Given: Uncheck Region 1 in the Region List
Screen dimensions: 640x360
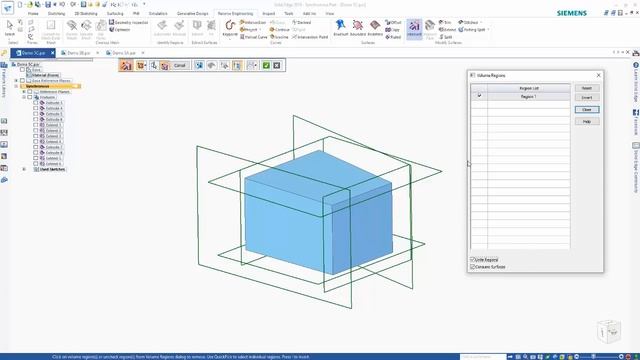Looking at the screenshot, I should pyautogui.click(x=479, y=96).
